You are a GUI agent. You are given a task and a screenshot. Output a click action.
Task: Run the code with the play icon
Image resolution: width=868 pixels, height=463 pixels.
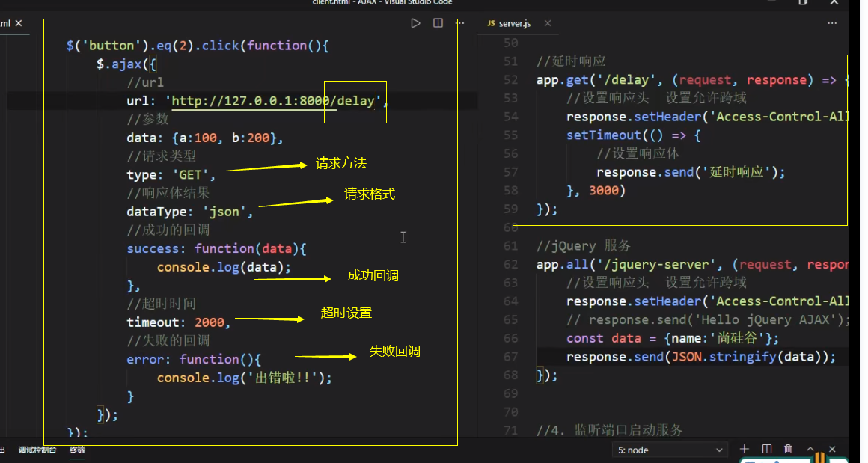(415, 23)
